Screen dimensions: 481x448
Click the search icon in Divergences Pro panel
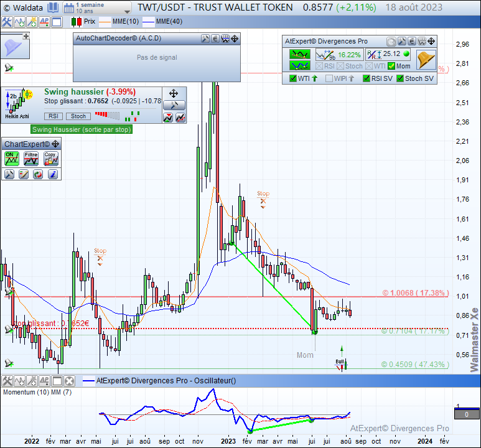coord(391,41)
